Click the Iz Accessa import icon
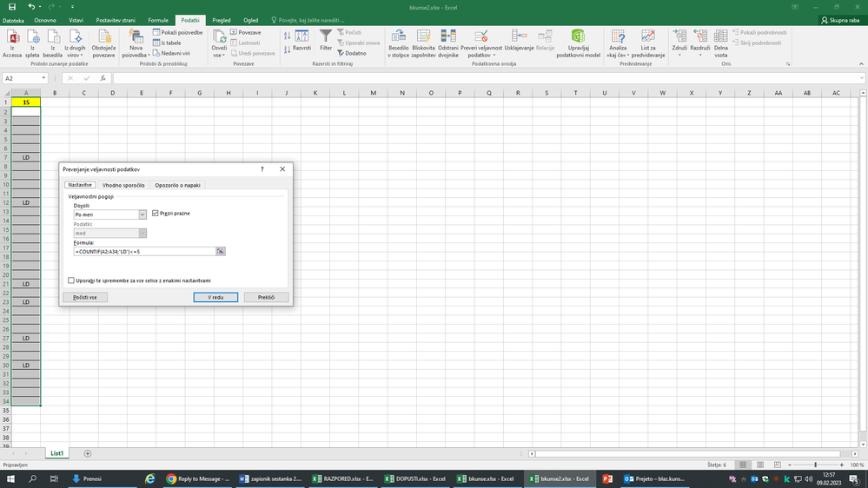The width and height of the screenshot is (868, 488). point(12,43)
